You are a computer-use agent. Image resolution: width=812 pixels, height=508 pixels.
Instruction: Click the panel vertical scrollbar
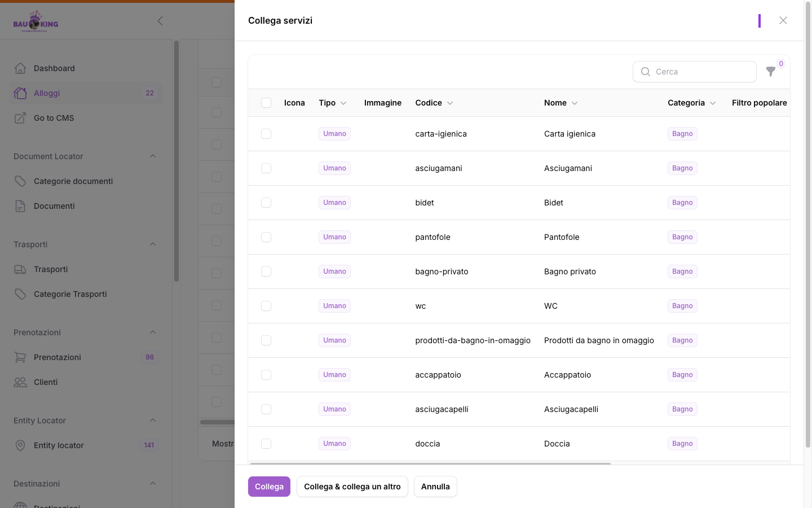[807, 226]
